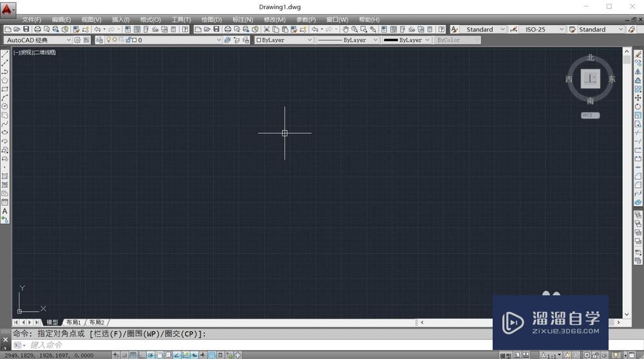Switch to the 布局2 layout tab
This screenshot has width=644, height=359.
97,322
